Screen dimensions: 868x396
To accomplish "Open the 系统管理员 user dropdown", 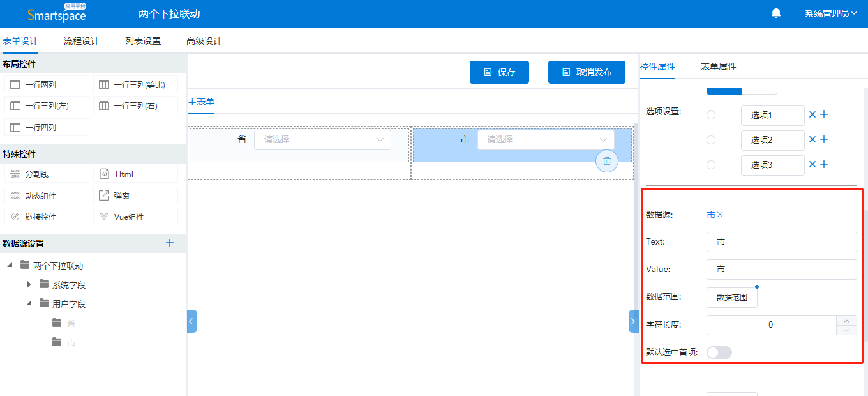I will [x=831, y=13].
